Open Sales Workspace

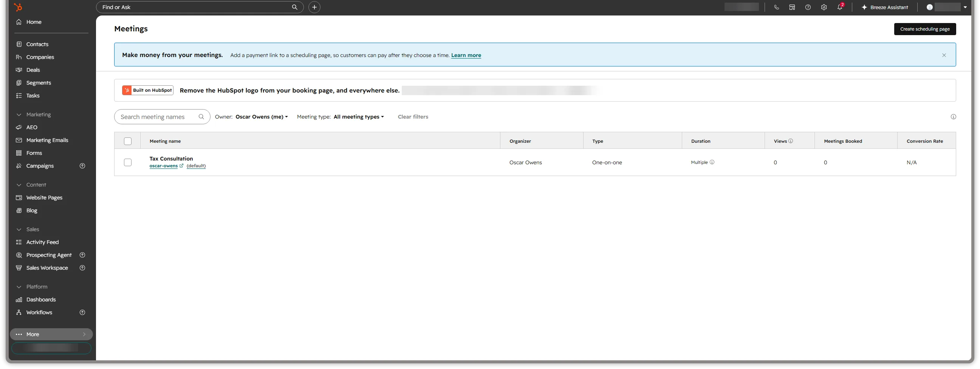47,268
